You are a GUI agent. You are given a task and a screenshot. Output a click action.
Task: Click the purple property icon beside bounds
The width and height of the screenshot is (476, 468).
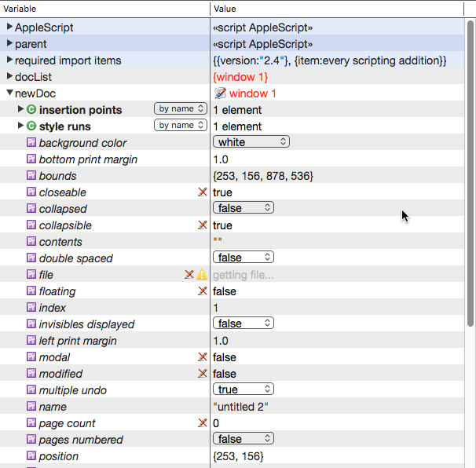pyautogui.click(x=31, y=176)
